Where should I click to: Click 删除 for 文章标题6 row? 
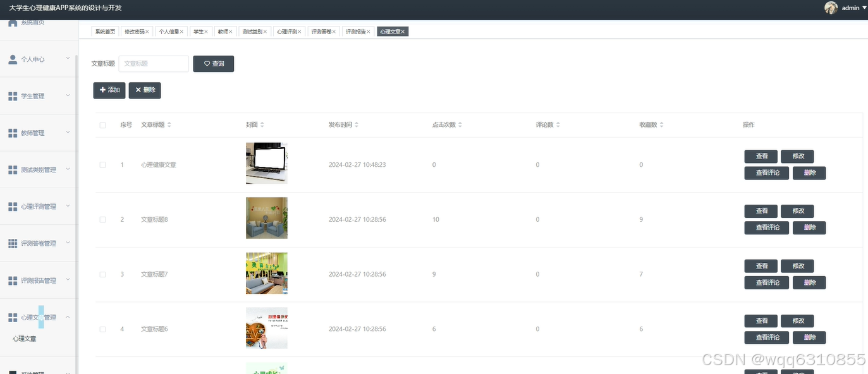(x=809, y=337)
